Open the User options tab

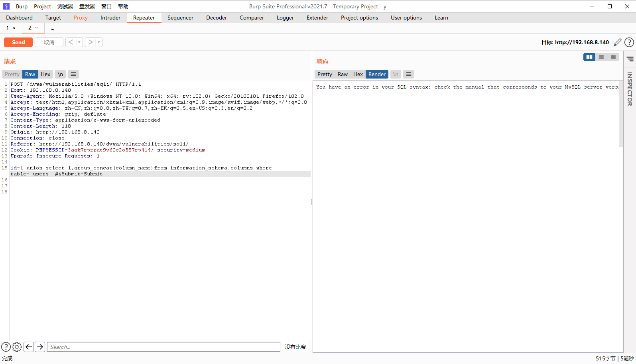point(406,18)
